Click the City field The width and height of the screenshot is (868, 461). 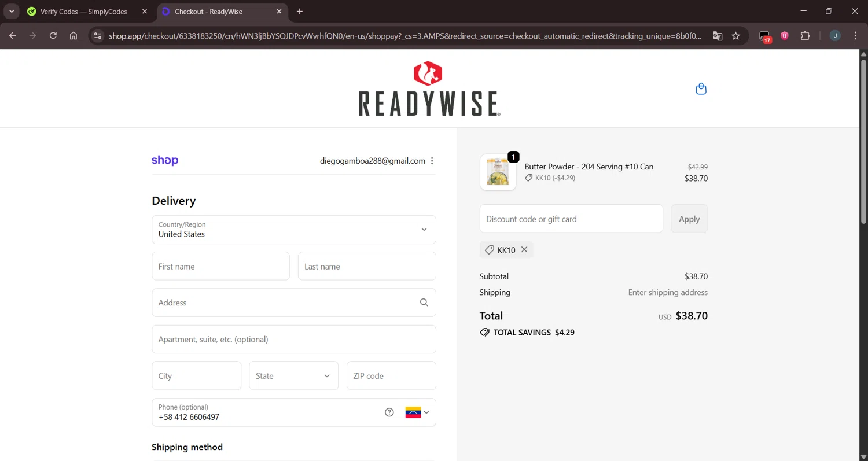coord(197,376)
